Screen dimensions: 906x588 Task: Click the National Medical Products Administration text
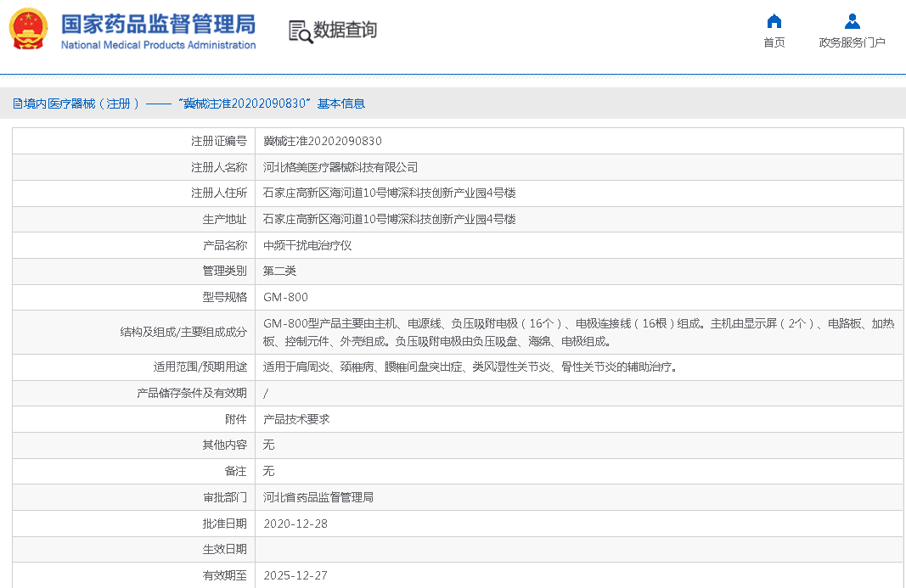tap(158, 45)
